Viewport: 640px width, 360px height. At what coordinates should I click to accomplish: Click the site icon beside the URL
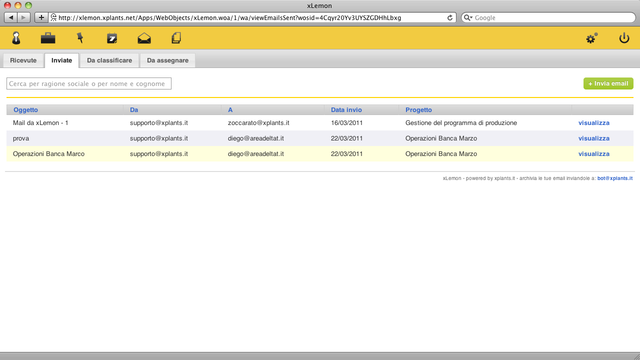click(53, 18)
